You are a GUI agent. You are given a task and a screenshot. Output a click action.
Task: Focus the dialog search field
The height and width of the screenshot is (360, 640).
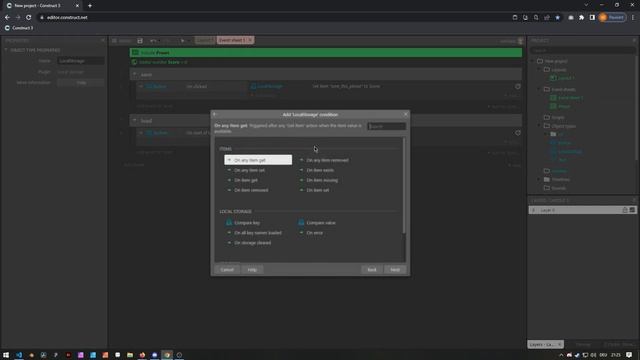(386, 127)
